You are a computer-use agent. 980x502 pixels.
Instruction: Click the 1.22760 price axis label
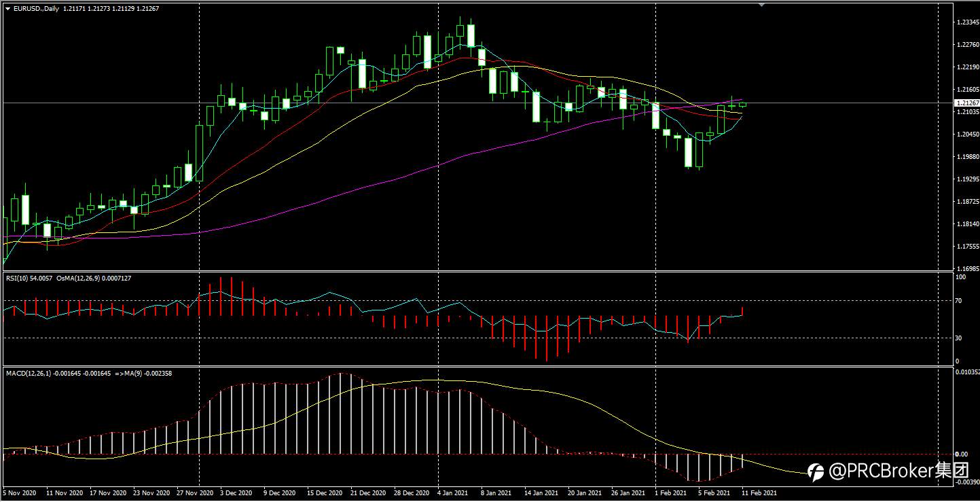966,45
